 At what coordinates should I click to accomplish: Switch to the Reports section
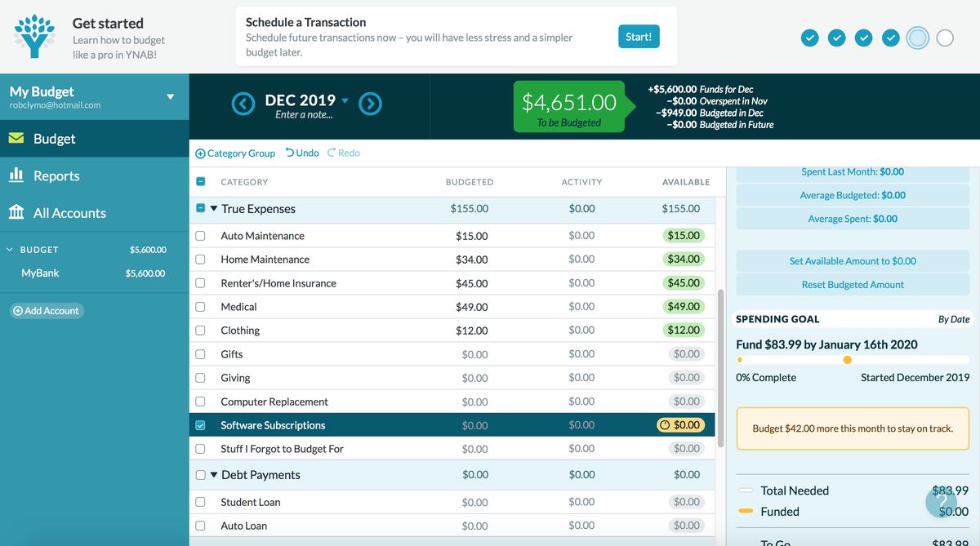[56, 175]
